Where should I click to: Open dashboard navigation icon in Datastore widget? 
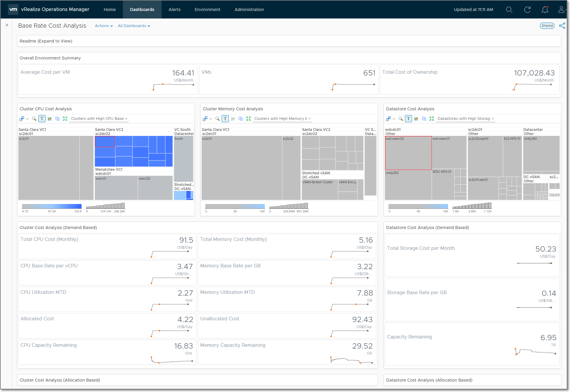[x=388, y=119]
